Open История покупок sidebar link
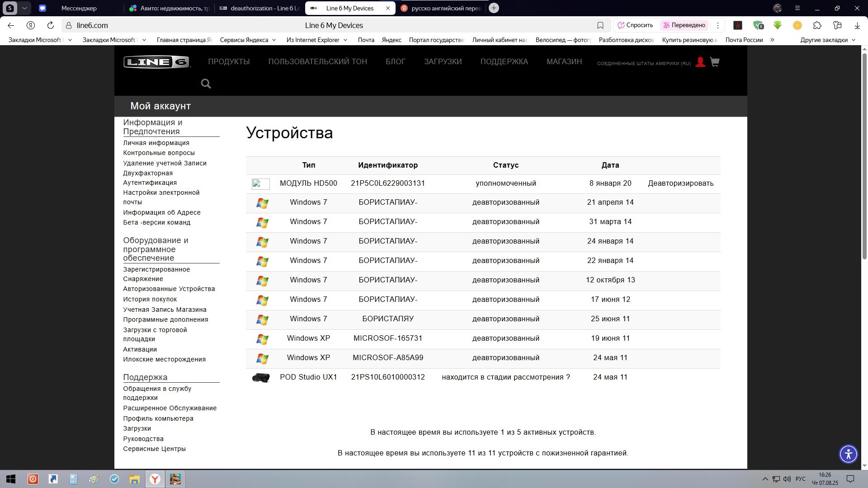The height and width of the screenshot is (488, 868). (150, 299)
